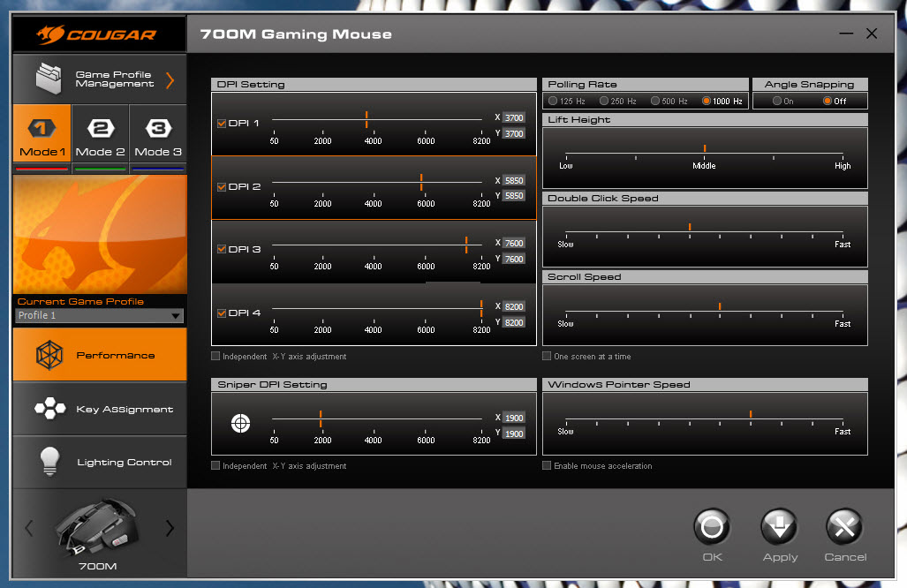Minimize the 700M Gaming Mouse window
Viewport: 907px width, 588px height.
coord(846,34)
